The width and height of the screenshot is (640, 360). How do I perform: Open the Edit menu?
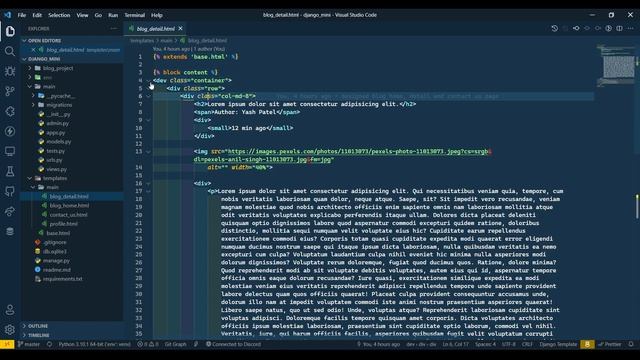point(37,15)
